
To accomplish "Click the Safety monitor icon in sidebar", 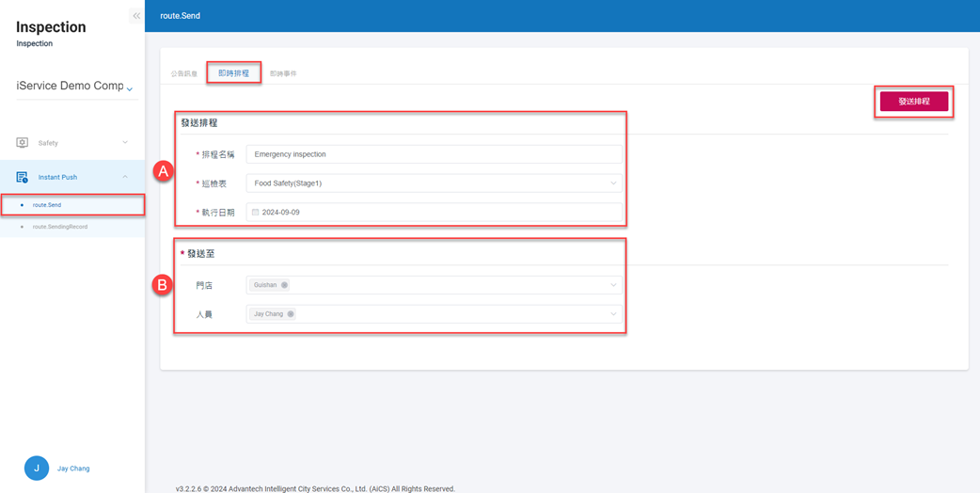I will point(22,142).
